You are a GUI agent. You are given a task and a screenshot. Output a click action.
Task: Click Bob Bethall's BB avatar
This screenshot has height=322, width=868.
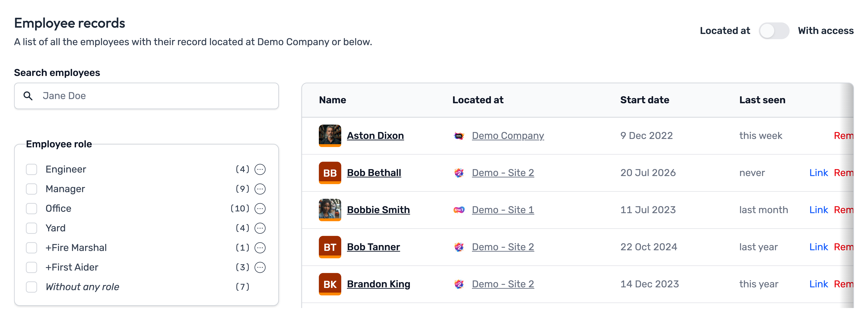pyautogui.click(x=330, y=173)
